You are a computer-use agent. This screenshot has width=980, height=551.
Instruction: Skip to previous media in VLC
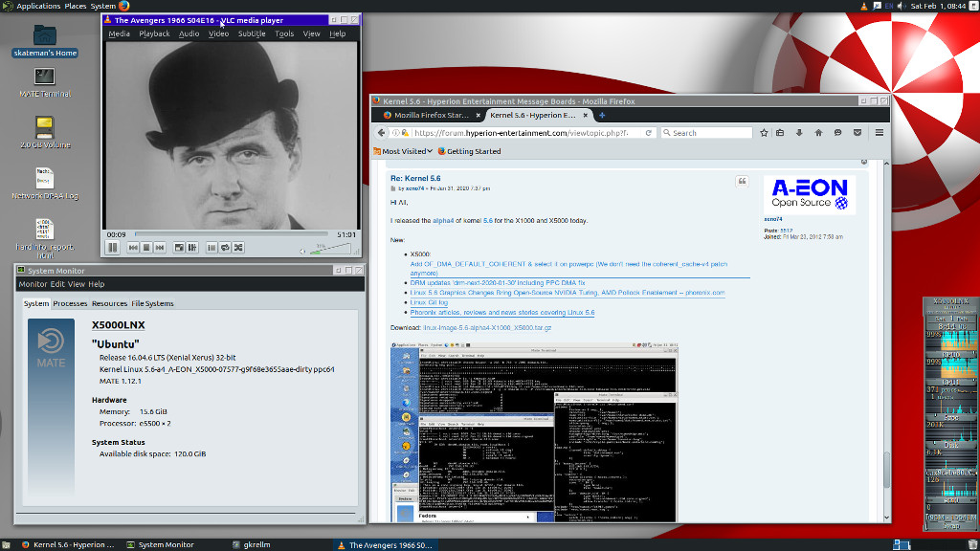(133, 248)
